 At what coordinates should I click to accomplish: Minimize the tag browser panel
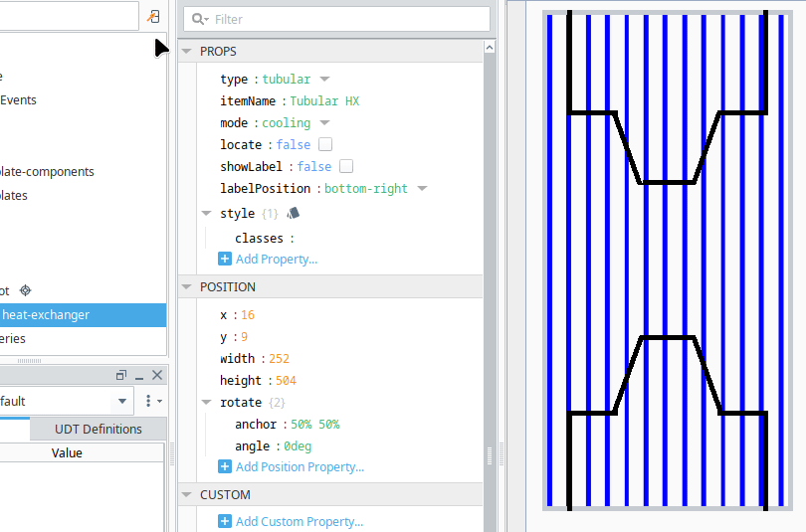[139, 376]
